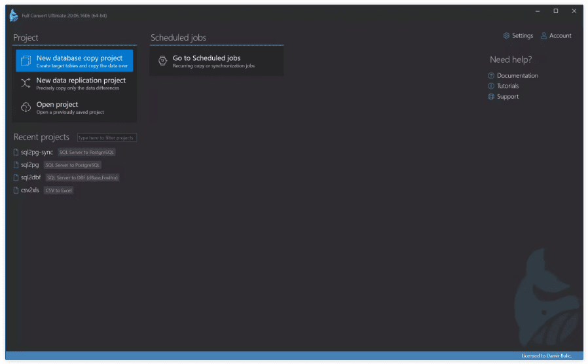Click the Full Convert logo in title bar
Viewport: 588px width, 364px height.
point(14,15)
